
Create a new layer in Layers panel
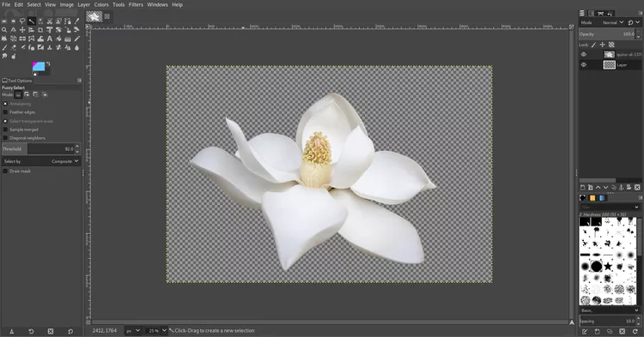(582, 187)
